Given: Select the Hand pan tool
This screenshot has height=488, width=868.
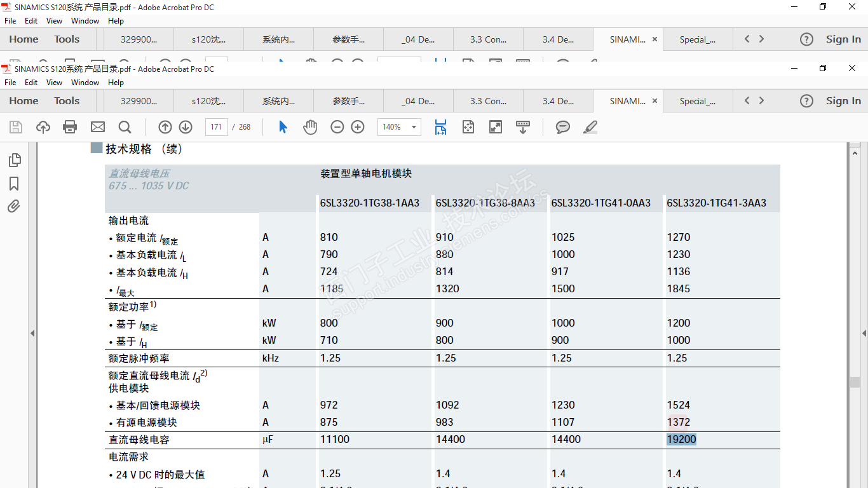Looking at the screenshot, I should tap(310, 127).
